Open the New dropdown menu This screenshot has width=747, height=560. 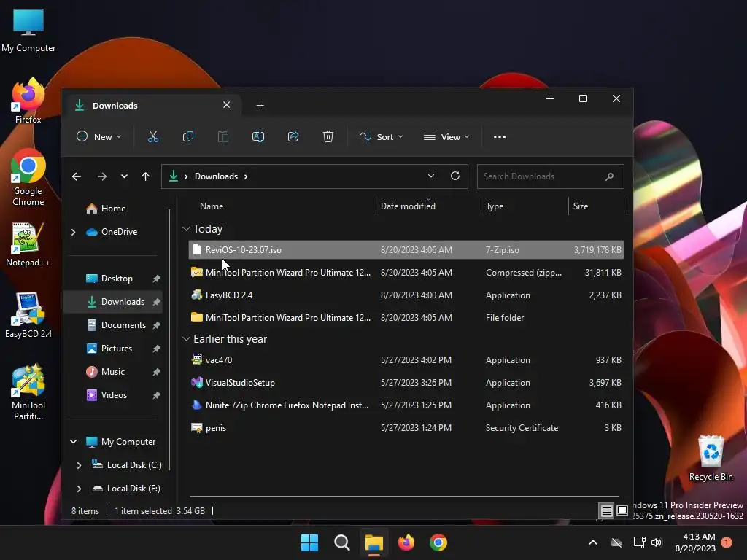99,136
